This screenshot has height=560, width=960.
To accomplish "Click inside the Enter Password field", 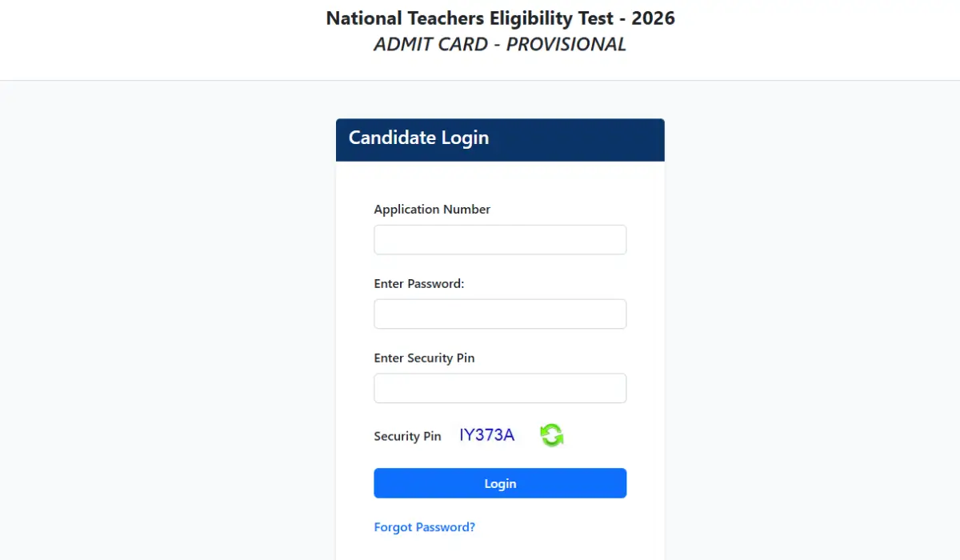I will tap(500, 314).
